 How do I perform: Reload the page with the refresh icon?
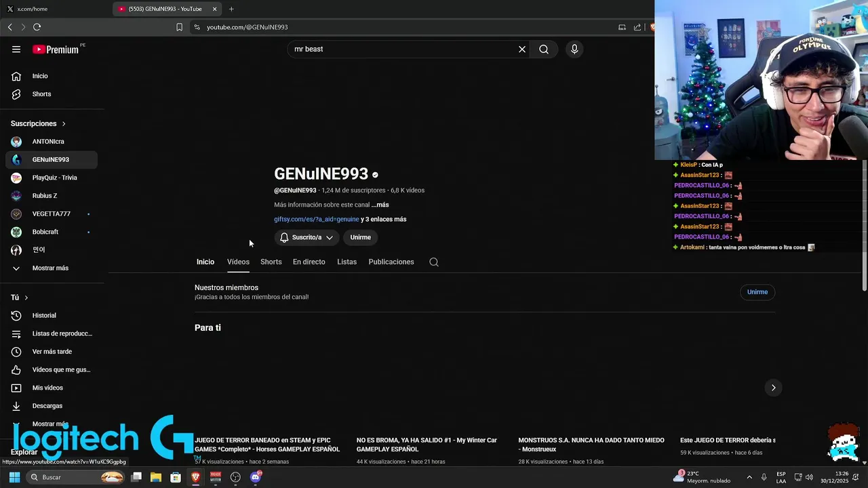[37, 27]
